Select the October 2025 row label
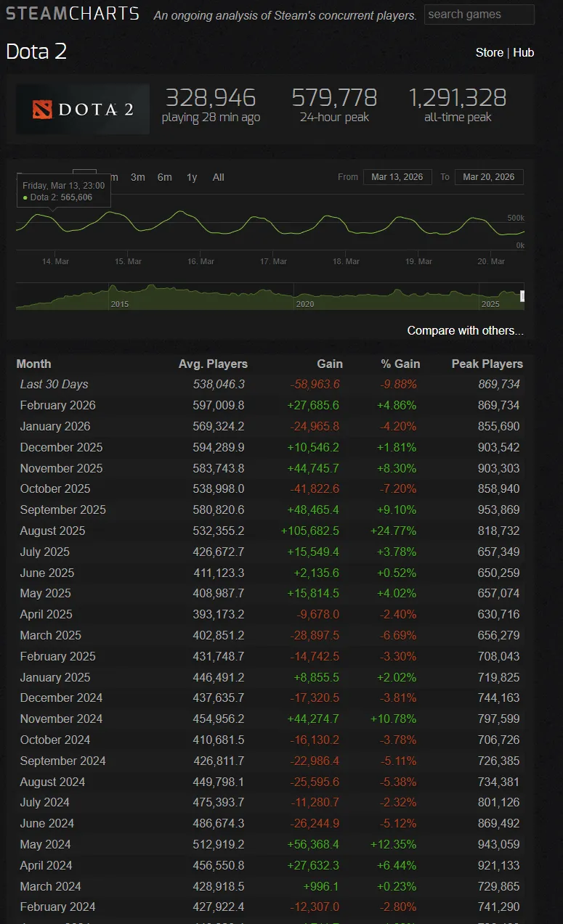This screenshot has width=563, height=924. [55, 488]
